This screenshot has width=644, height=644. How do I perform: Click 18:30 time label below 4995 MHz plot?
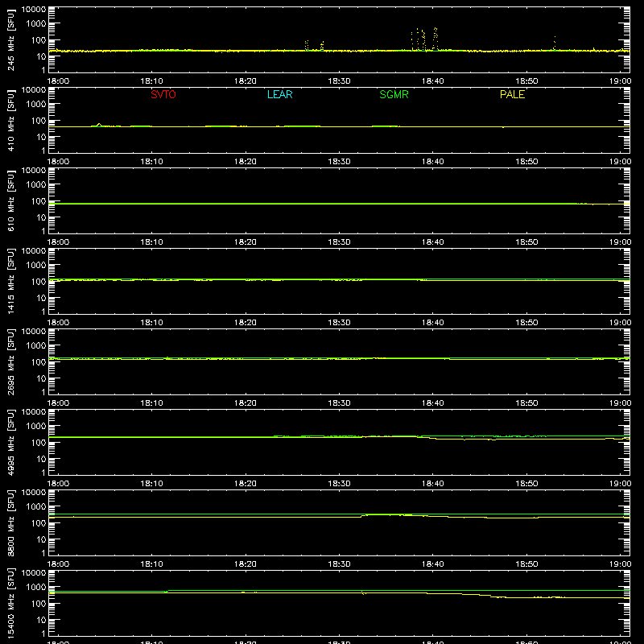tap(339, 484)
